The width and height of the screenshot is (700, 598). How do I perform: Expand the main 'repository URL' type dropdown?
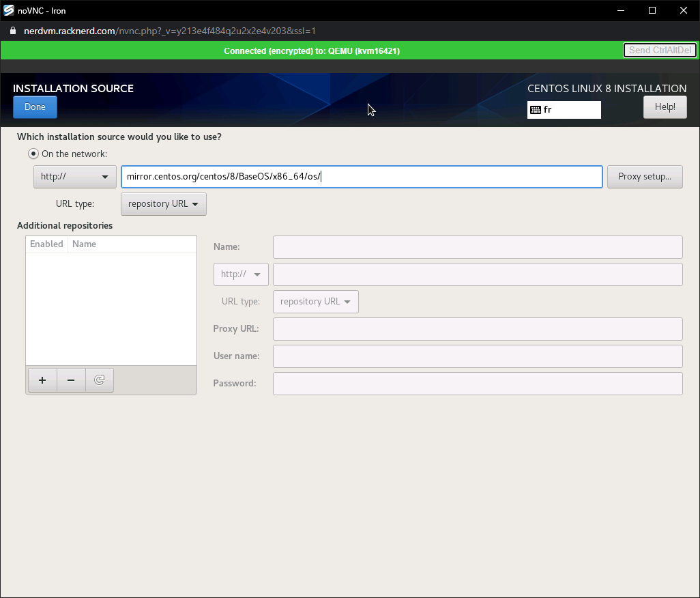(163, 204)
